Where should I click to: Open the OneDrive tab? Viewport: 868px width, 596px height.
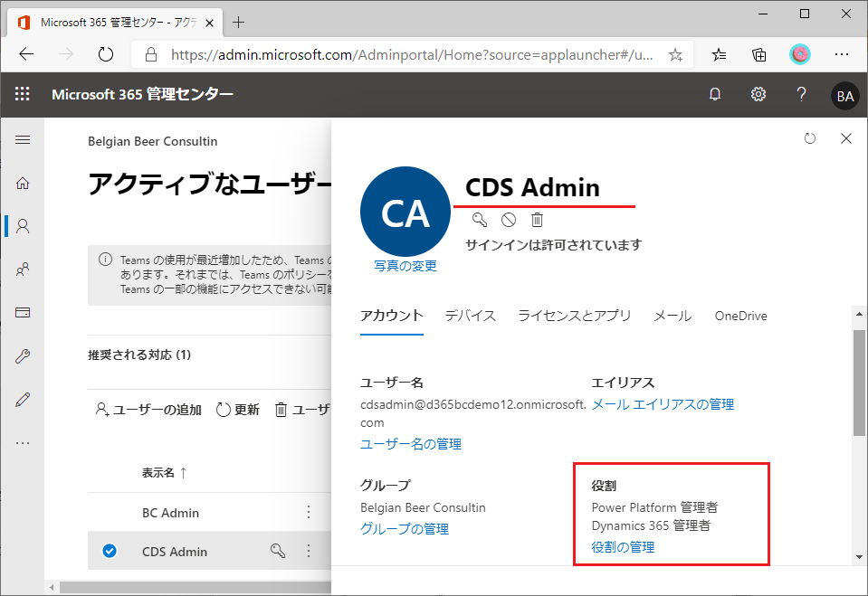tap(740, 316)
